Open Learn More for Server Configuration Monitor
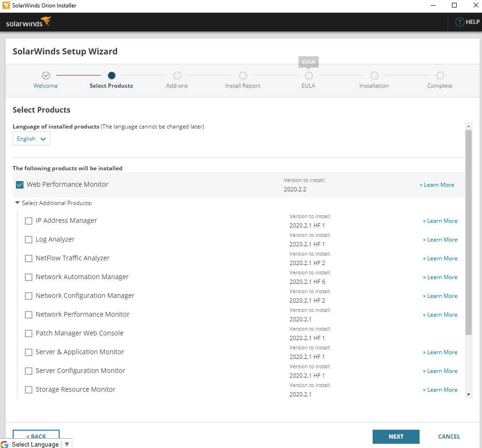This screenshot has width=482, height=448. point(440,371)
